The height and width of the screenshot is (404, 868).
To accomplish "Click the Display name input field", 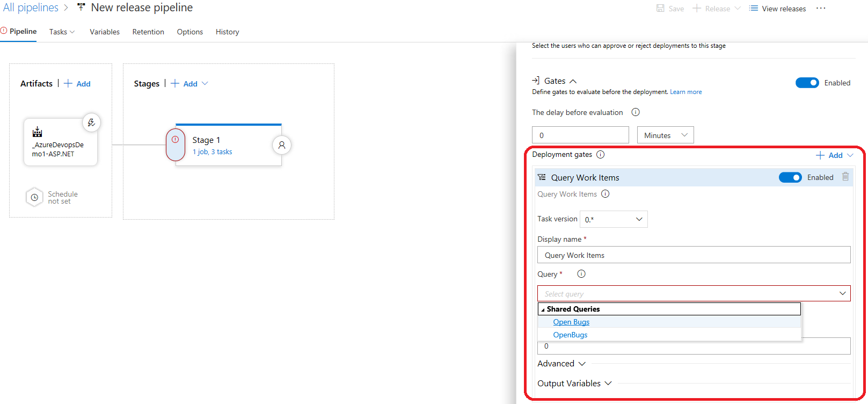I will coord(694,255).
